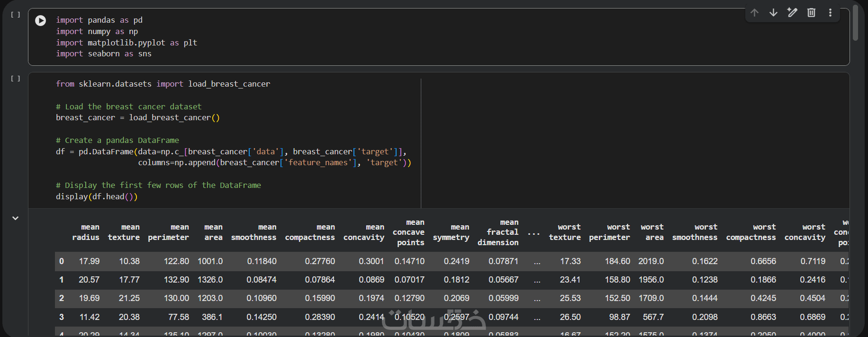Click the second cell's execution count bracket
868x337 pixels.
[16, 79]
